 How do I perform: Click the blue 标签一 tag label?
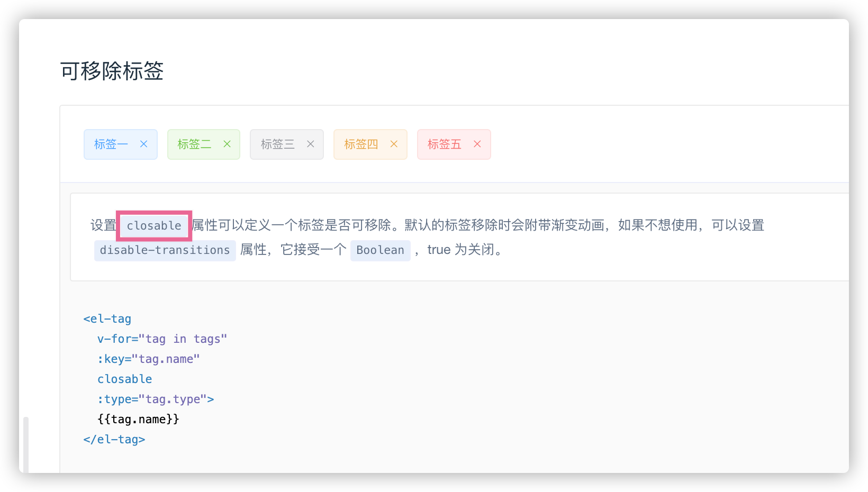[111, 144]
